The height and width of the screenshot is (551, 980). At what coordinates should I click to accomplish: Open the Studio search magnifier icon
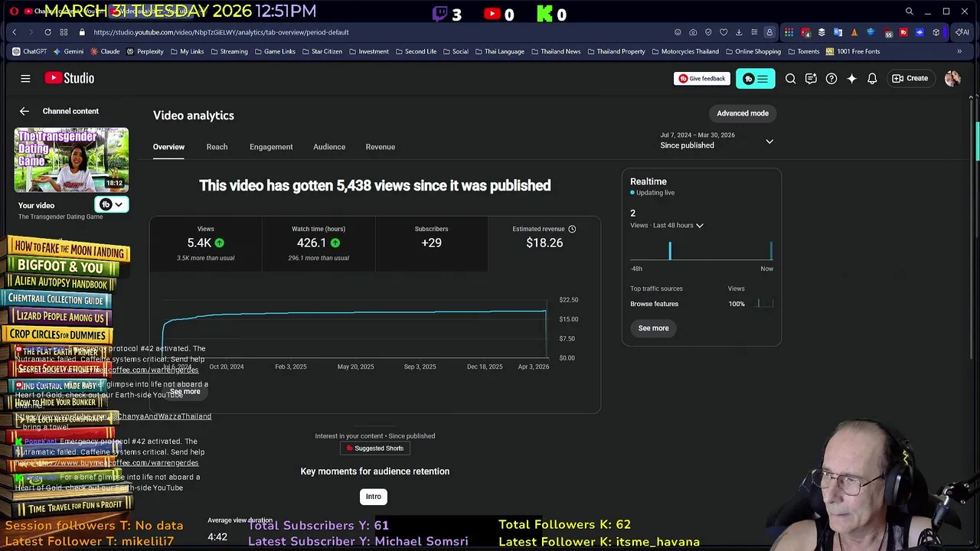point(790,78)
